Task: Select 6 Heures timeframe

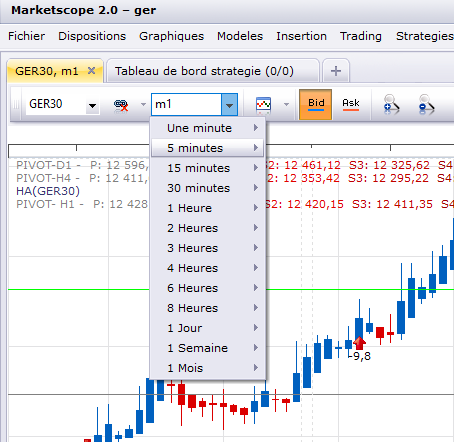Action: coord(207,288)
